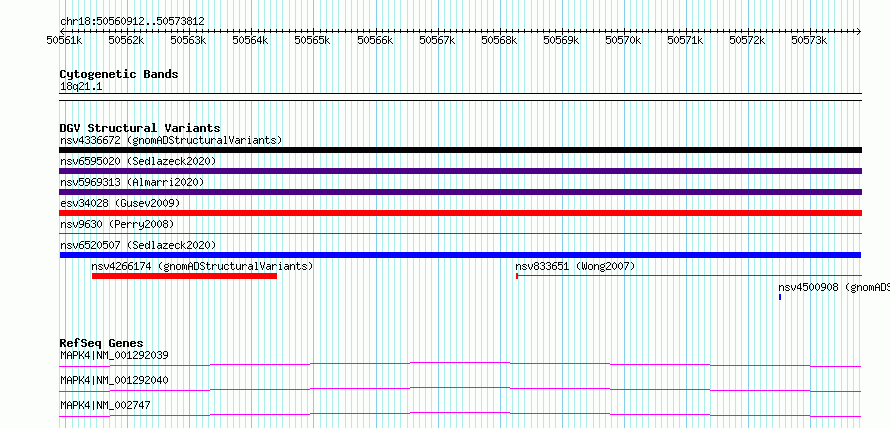The height and width of the screenshot is (428, 890).
Task: Click the black nsv4336672 variant bar
Action: (x=460, y=150)
